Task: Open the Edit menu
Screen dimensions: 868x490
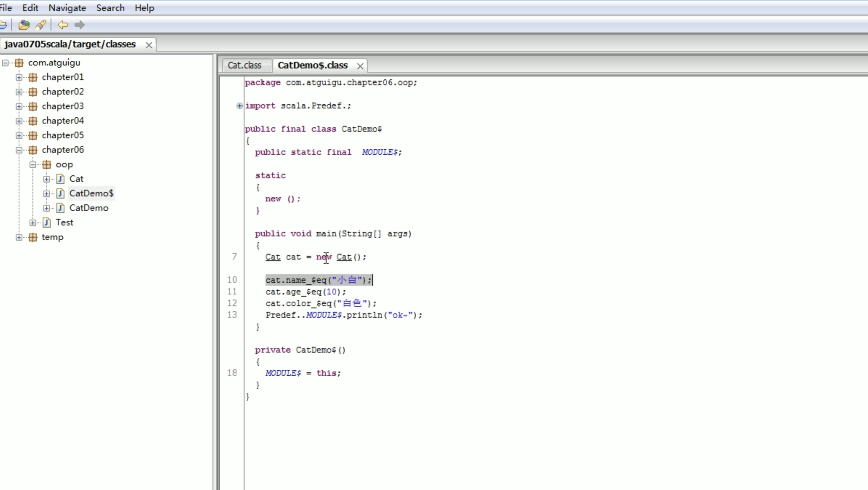Action: click(30, 8)
